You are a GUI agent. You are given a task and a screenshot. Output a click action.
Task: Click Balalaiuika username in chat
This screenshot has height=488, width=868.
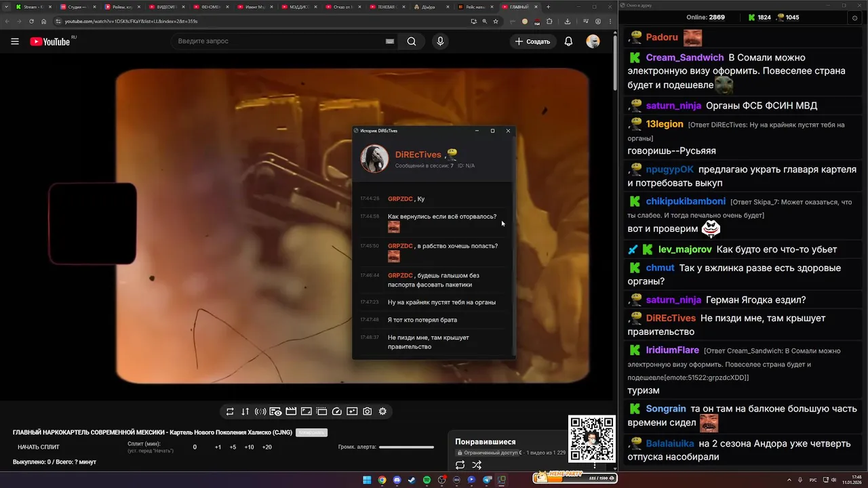tap(670, 443)
